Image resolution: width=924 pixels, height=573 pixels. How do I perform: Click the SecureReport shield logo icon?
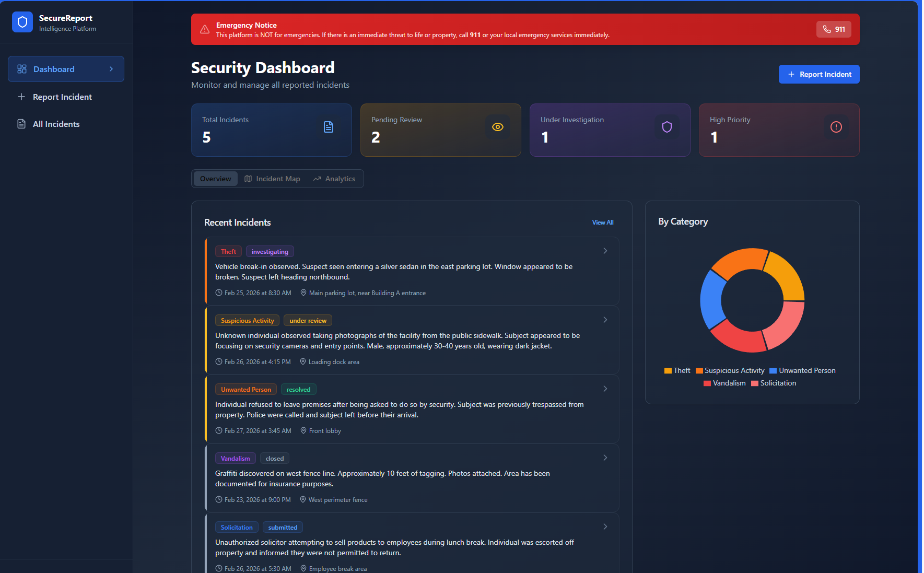point(22,22)
